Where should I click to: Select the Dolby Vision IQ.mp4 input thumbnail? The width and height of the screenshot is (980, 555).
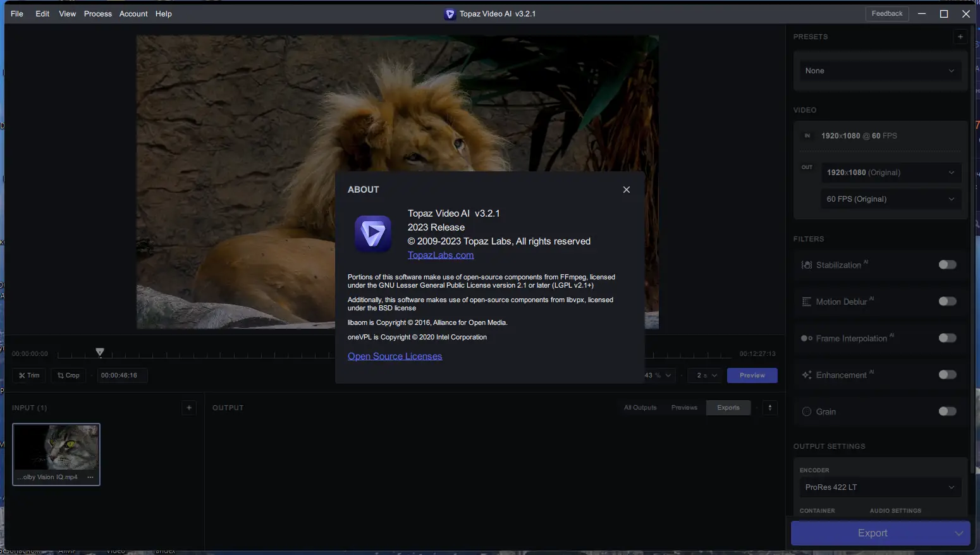(x=56, y=454)
